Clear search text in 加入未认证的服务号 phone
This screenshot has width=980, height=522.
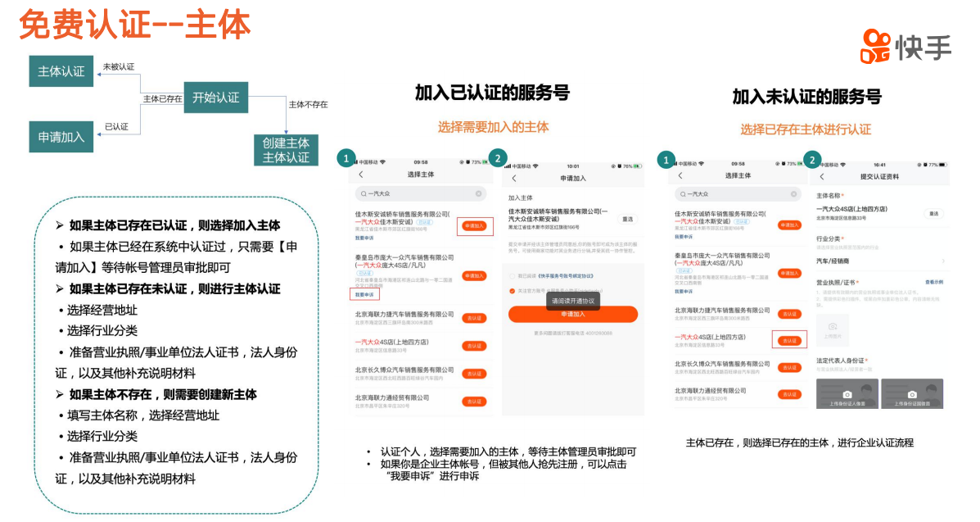[794, 194]
